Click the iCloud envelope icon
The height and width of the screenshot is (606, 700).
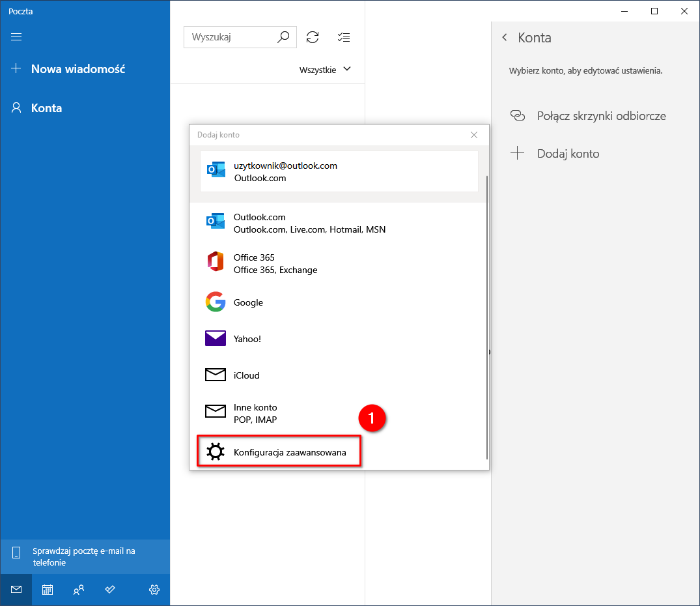point(216,375)
